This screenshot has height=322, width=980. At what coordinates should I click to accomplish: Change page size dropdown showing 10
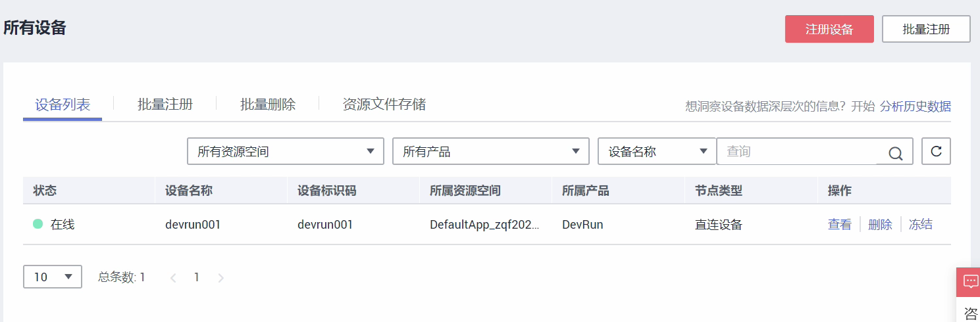click(x=53, y=277)
